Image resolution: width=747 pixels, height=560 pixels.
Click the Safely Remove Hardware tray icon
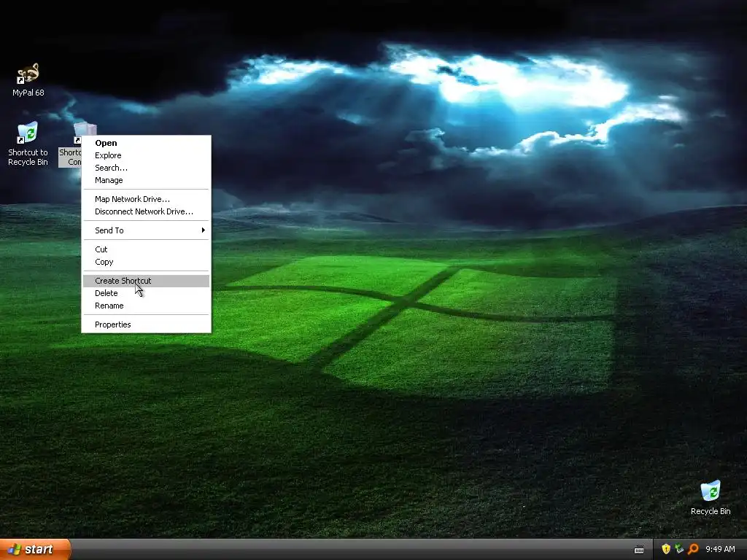pyautogui.click(x=679, y=549)
